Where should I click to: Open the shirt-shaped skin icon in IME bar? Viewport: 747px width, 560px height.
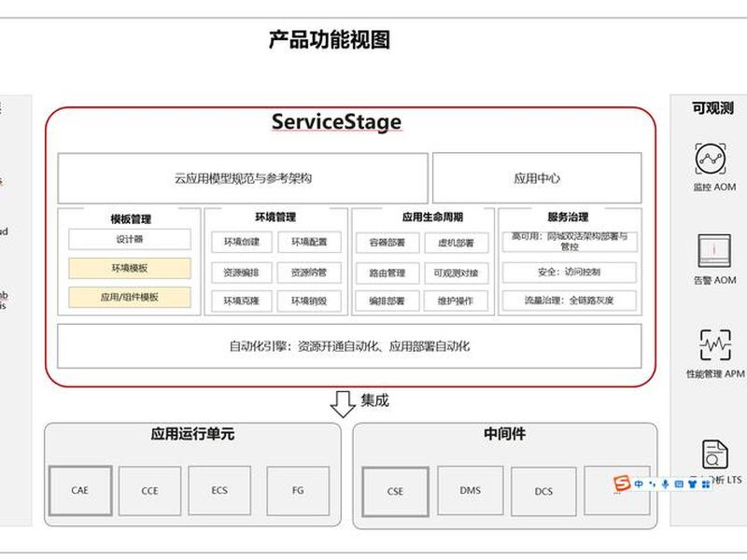tap(692, 484)
